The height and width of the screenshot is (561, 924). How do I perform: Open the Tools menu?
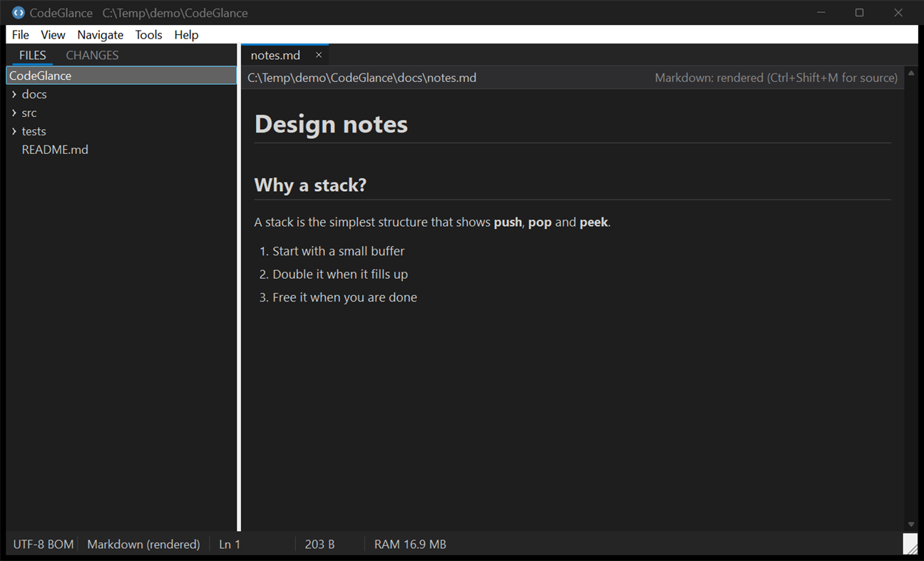pos(149,35)
